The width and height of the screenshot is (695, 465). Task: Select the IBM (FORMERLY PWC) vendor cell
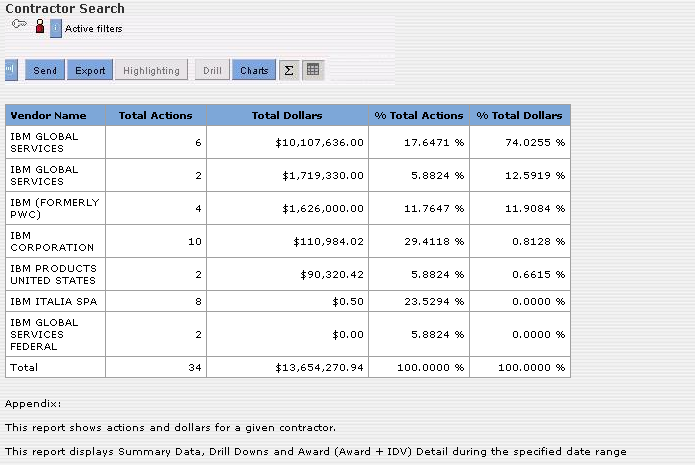click(x=55, y=208)
